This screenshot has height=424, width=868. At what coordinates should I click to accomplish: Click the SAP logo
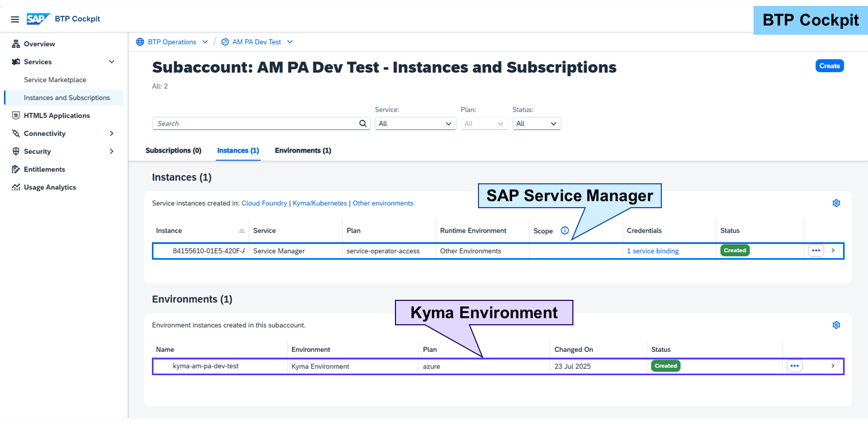pyautogui.click(x=38, y=19)
